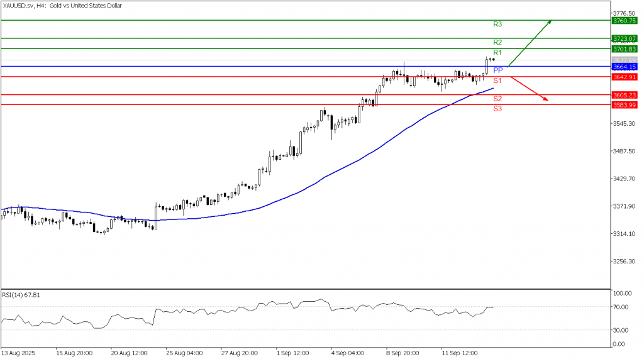Select the R2 resistance label
The height and width of the screenshot is (359, 644).
click(497, 43)
